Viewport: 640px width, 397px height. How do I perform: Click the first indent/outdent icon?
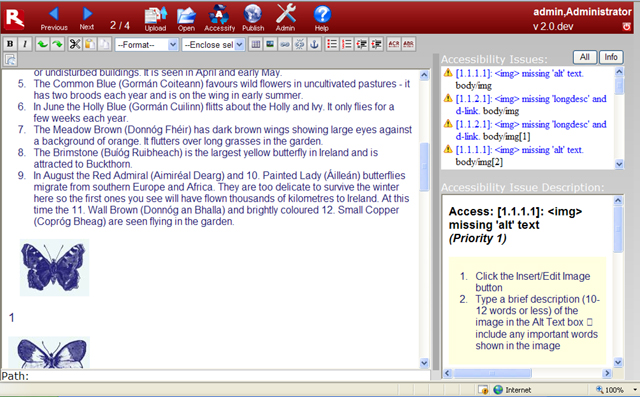click(x=361, y=44)
